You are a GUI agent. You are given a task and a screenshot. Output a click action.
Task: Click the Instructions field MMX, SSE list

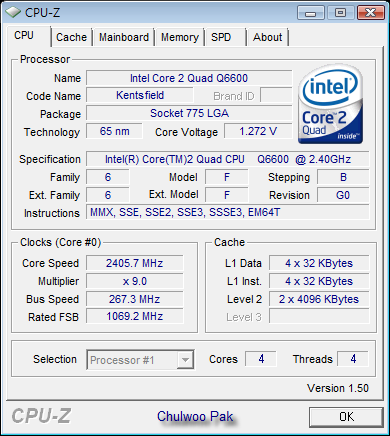(x=228, y=212)
